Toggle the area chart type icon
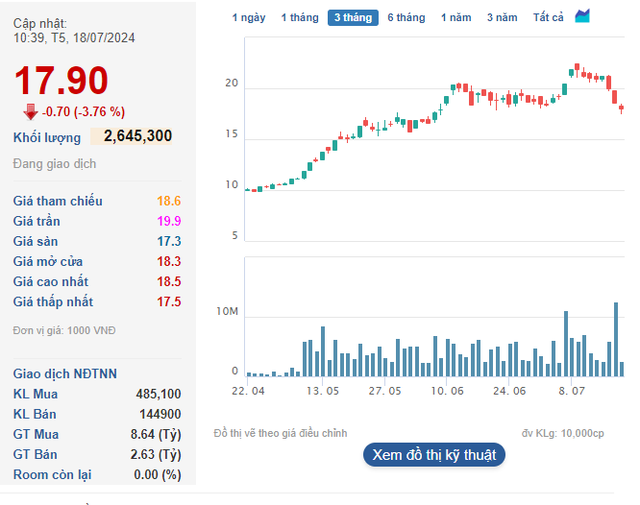The height and width of the screenshot is (505, 640). coord(582,16)
